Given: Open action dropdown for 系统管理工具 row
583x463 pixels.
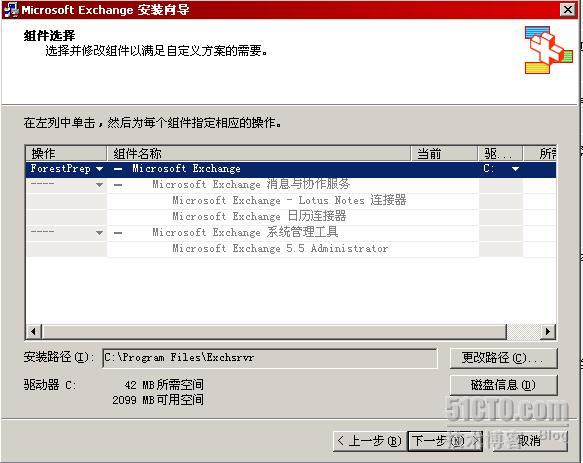Looking at the screenshot, I should 99,233.
